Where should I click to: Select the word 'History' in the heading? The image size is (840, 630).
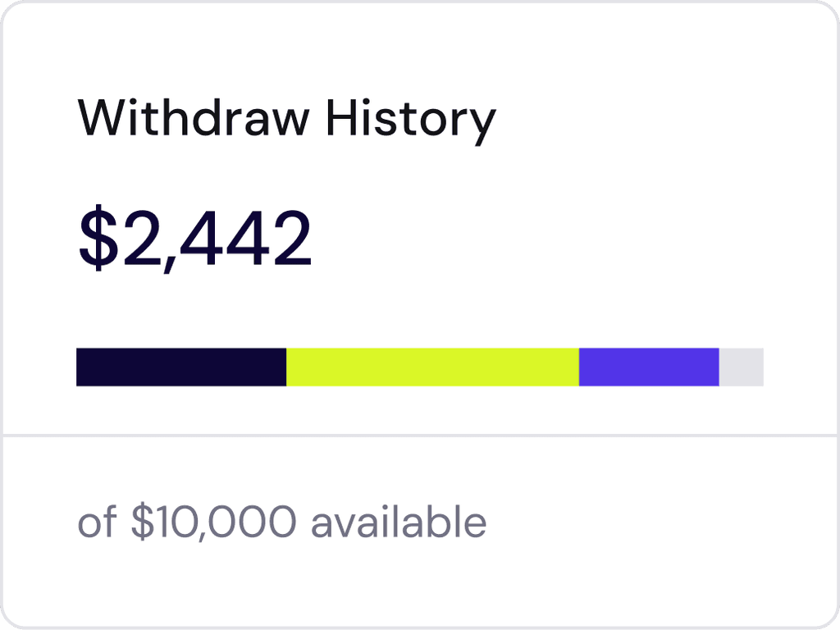(x=414, y=119)
